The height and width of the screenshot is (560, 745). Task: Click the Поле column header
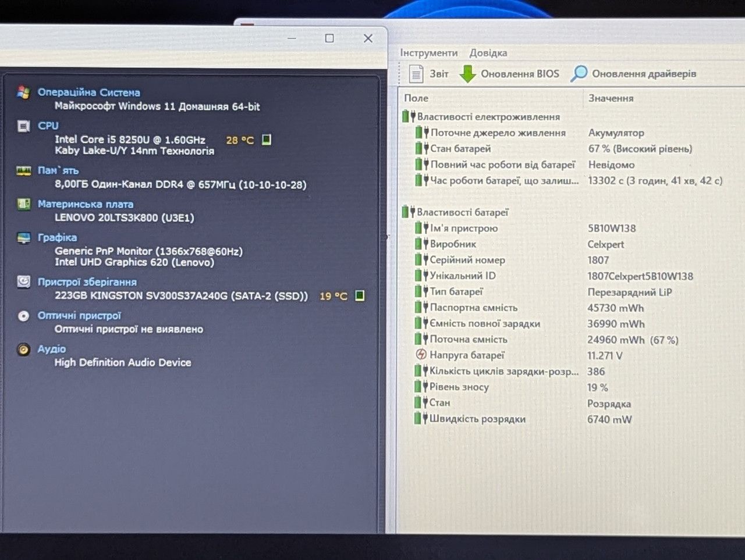pyautogui.click(x=416, y=98)
